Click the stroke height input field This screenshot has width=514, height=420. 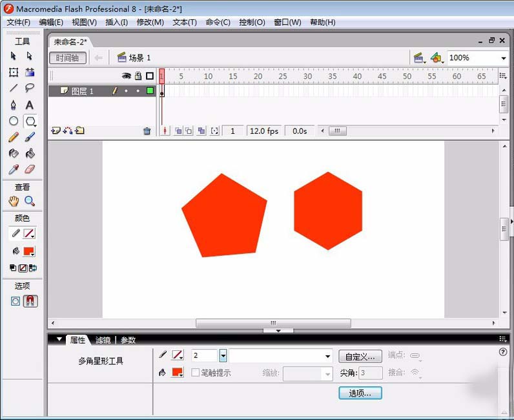[x=205, y=355]
